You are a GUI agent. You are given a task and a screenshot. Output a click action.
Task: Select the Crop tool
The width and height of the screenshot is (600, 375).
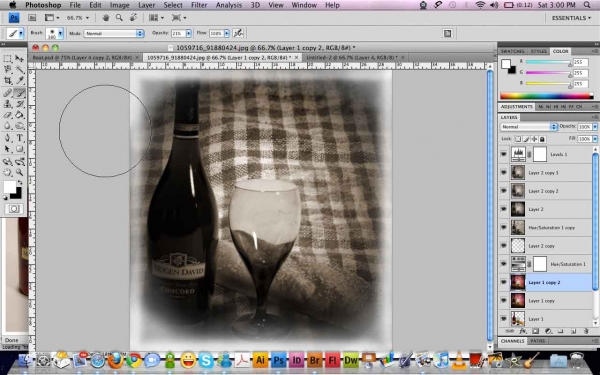(x=8, y=81)
